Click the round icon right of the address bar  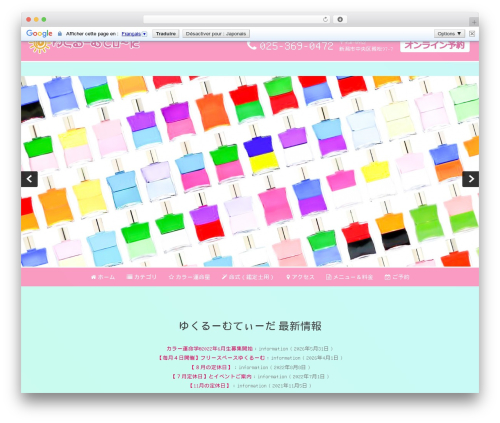[x=340, y=20]
